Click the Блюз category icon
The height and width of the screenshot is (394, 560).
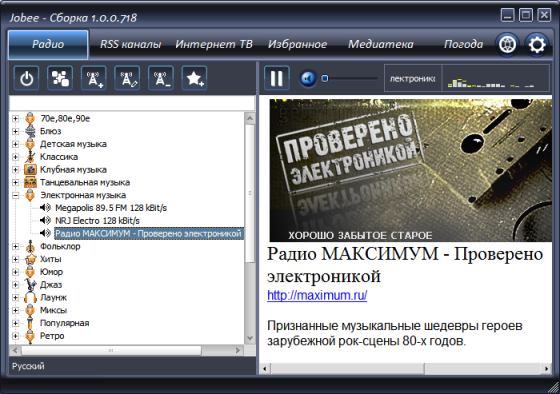[30, 131]
